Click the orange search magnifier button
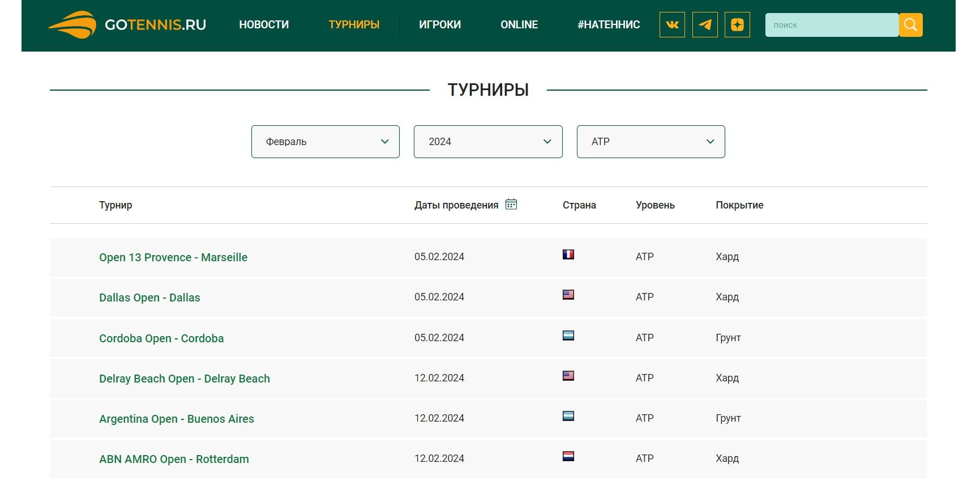 click(x=910, y=25)
